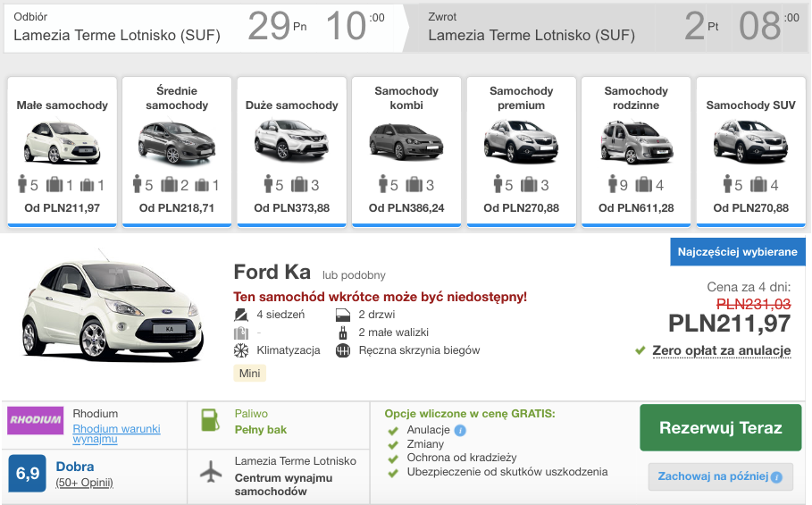The height and width of the screenshot is (505, 812).
Task: Click the Najczęściej wybierane badge
Action: tap(738, 252)
